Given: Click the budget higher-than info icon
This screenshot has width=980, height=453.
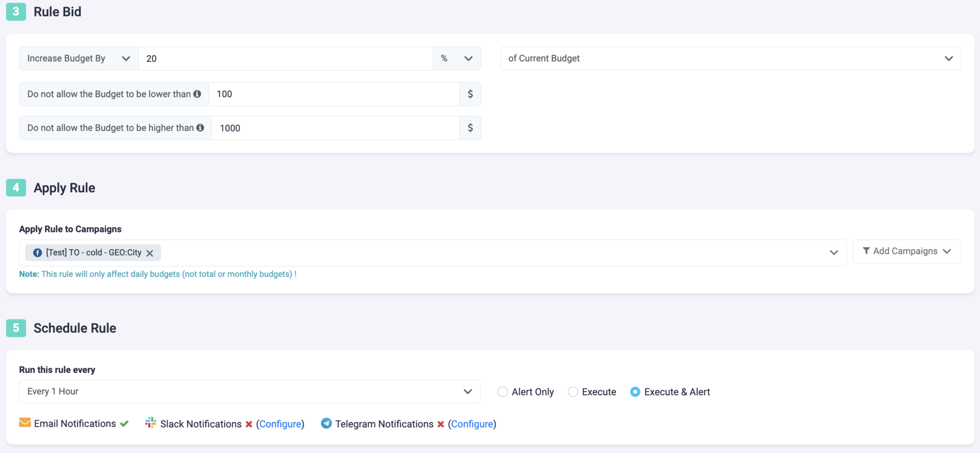Looking at the screenshot, I should click(x=200, y=128).
